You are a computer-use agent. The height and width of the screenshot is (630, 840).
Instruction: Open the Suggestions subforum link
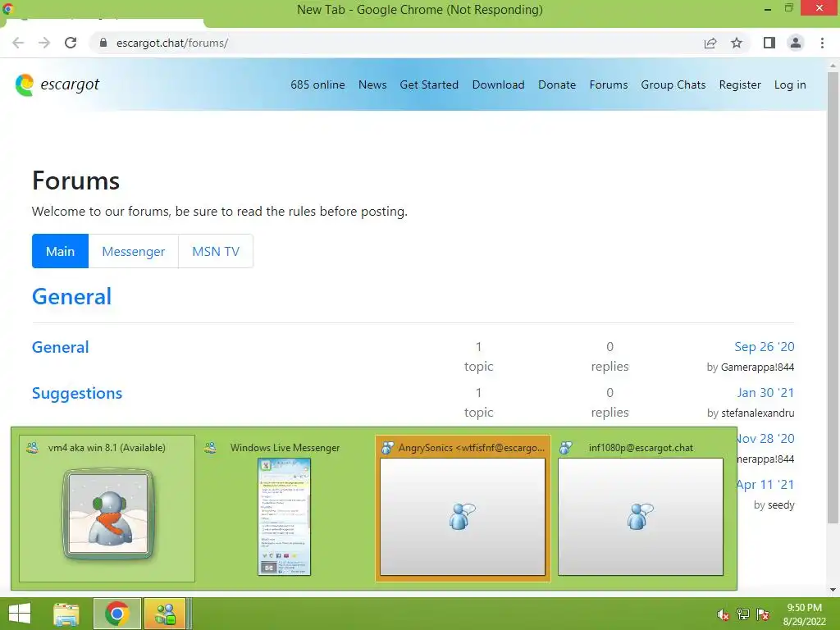[77, 393]
